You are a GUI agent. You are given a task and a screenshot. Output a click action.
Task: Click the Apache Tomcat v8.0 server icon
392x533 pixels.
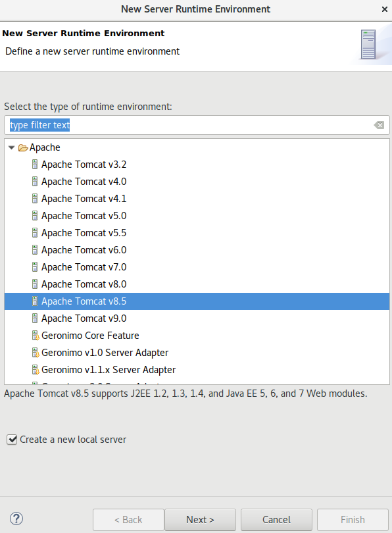pos(35,284)
